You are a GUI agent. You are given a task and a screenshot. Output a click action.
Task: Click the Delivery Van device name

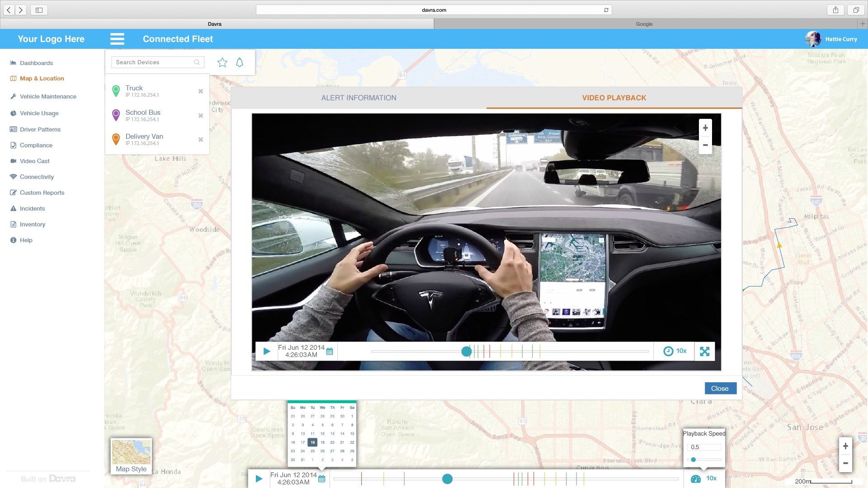[144, 136]
